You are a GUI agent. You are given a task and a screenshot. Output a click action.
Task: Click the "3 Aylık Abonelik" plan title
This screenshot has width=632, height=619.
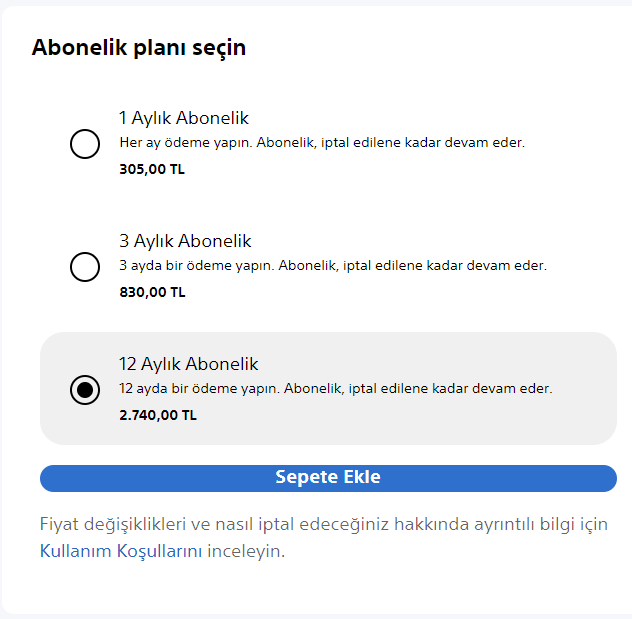(x=185, y=241)
